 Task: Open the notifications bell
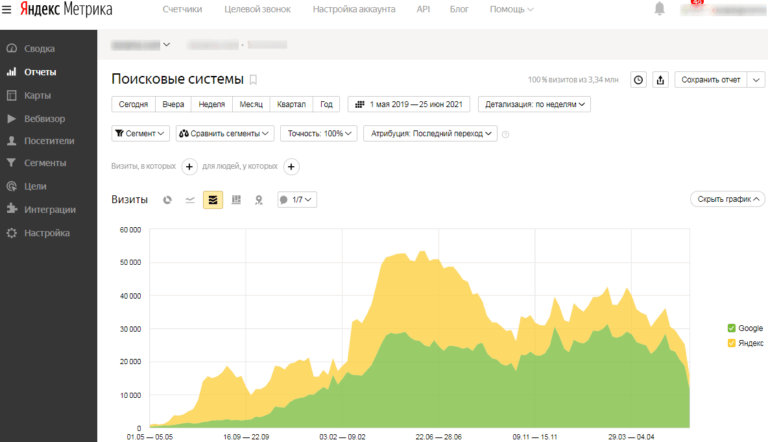click(x=660, y=9)
